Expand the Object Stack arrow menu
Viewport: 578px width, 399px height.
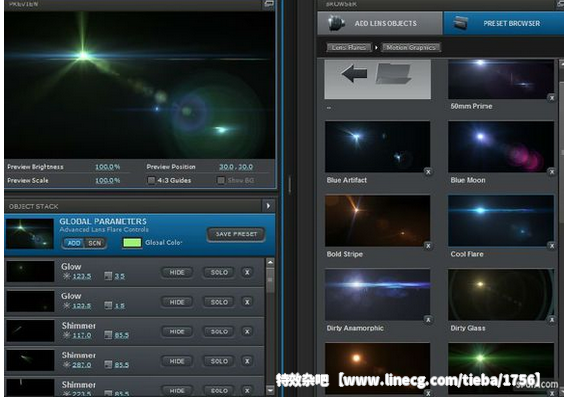pyautogui.click(x=268, y=206)
